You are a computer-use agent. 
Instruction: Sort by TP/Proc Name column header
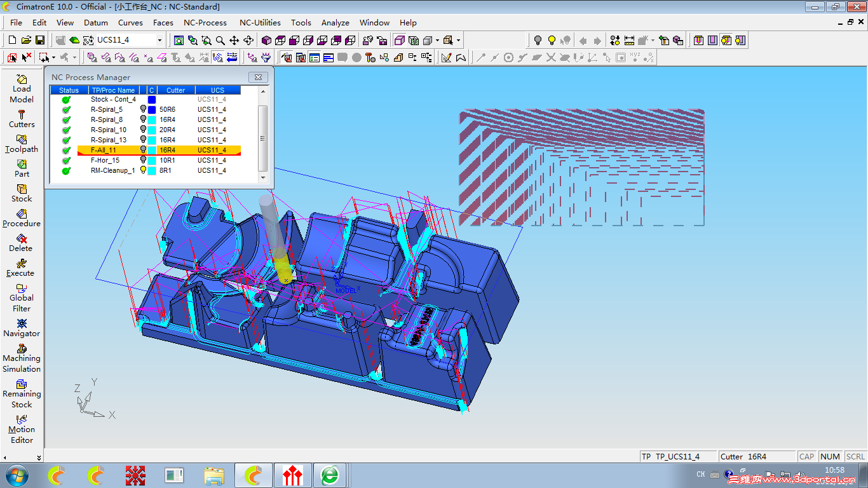click(x=113, y=90)
